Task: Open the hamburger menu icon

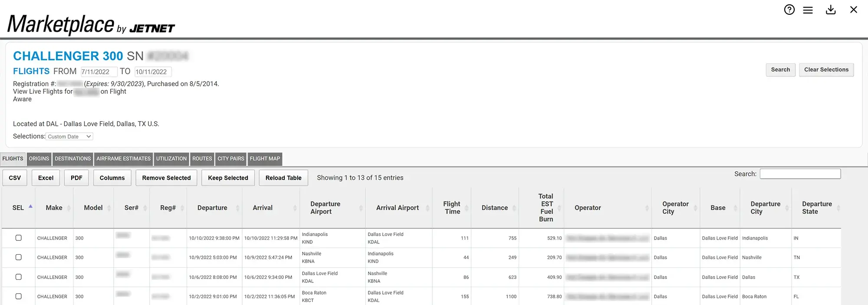Action: (x=808, y=10)
